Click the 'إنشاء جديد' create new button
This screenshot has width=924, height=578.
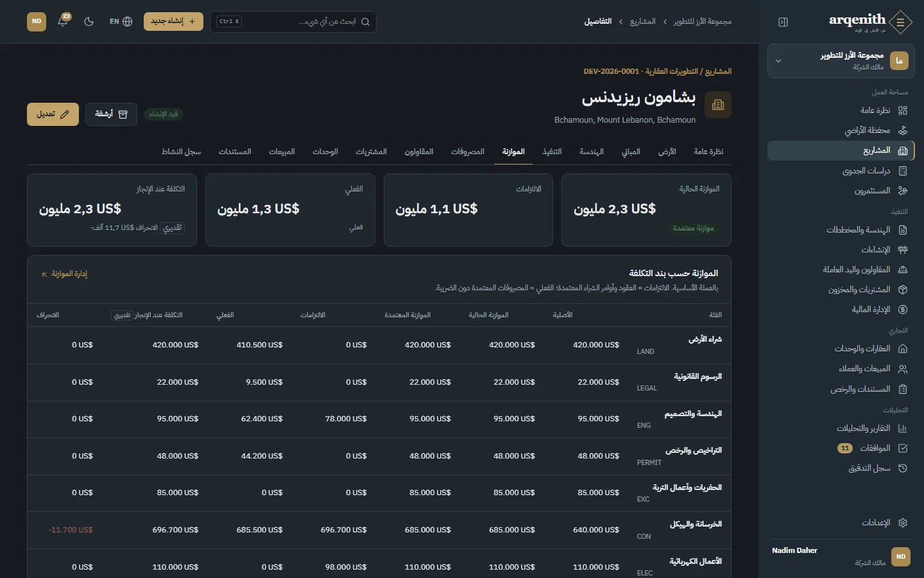pos(173,21)
